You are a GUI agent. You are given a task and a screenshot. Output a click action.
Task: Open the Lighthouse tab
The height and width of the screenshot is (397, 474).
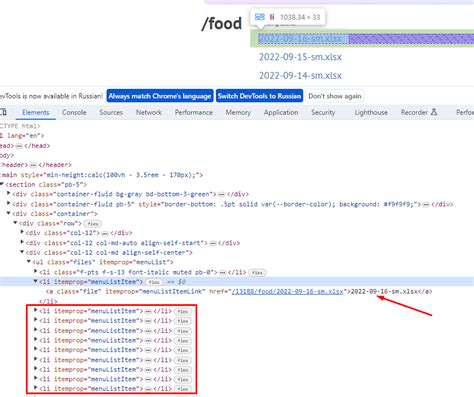(371, 112)
